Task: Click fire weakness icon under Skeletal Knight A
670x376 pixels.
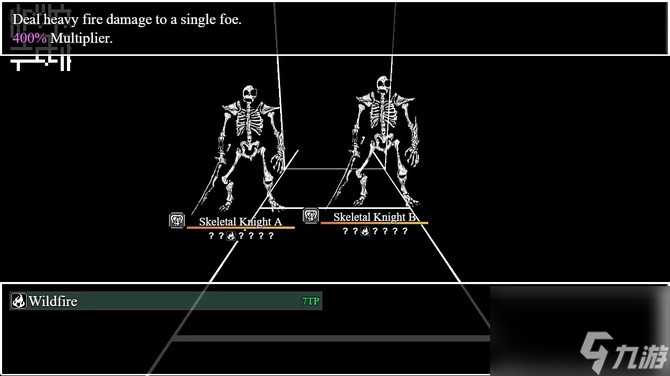Action: coord(231,236)
